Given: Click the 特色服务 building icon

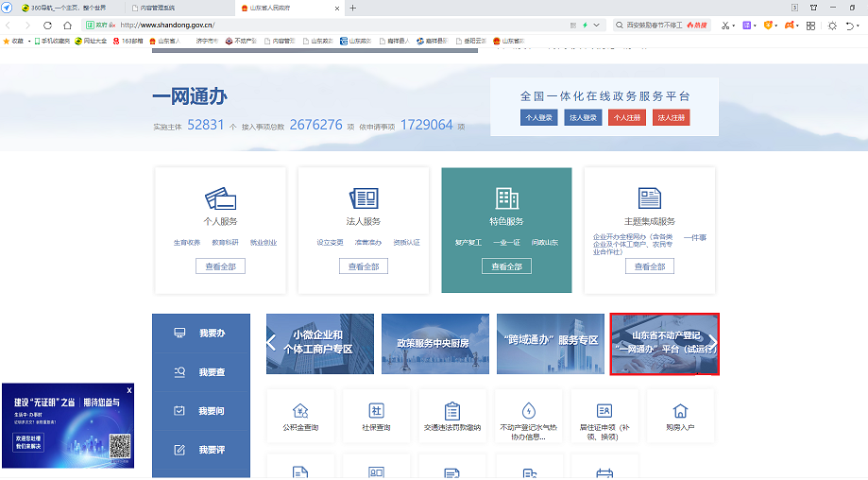Looking at the screenshot, I should (506, 198).
